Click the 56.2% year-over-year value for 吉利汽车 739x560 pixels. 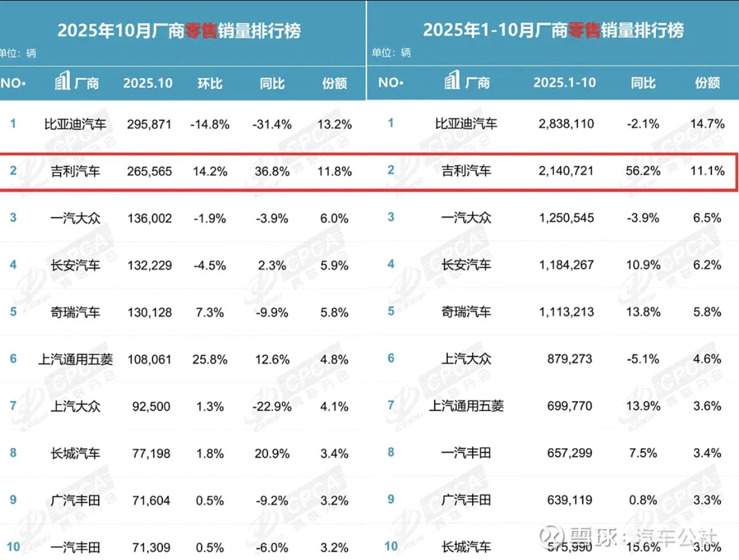pyautogui.click(x=645, y=171)
